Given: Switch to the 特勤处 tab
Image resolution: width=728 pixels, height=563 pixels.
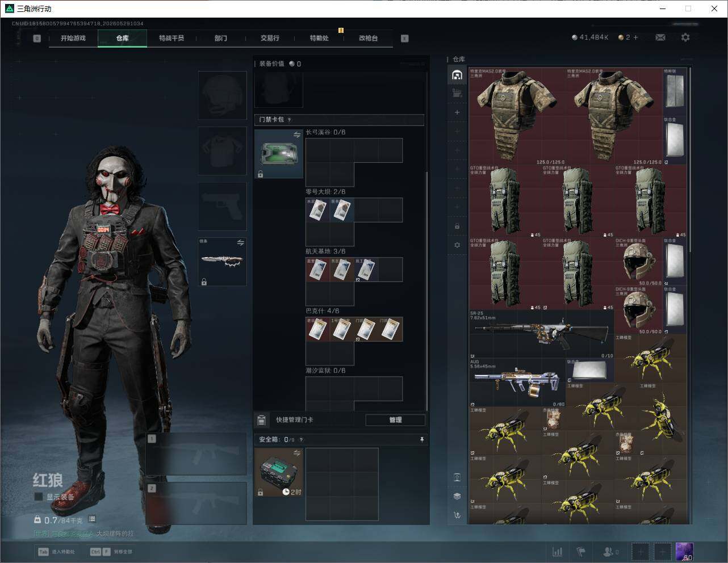Looking at the screenshot, I should click(x=319, y=38).
